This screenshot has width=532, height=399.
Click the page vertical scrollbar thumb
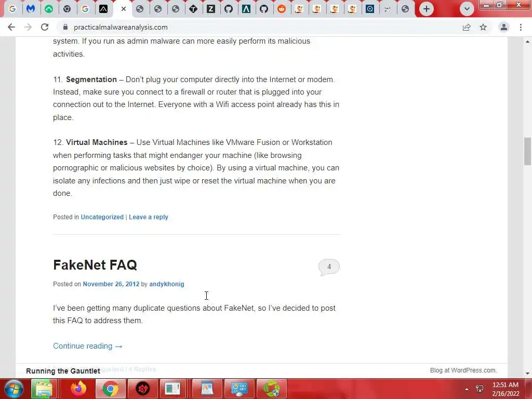[x=527, y=151]
